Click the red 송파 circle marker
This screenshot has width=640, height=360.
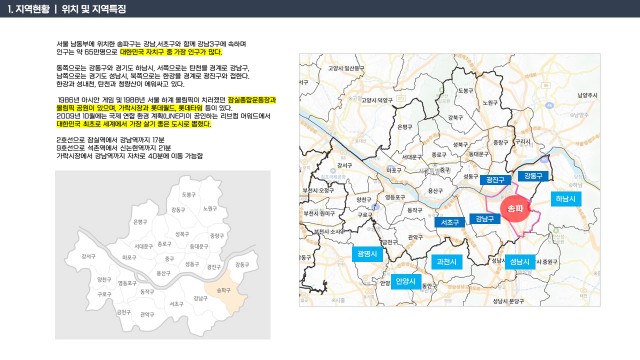click(515, 209)
